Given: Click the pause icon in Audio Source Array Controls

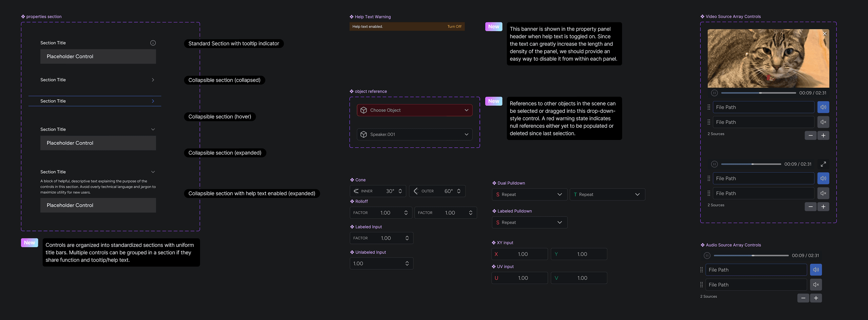Looking at the screenshot, I should pos(707,256).
